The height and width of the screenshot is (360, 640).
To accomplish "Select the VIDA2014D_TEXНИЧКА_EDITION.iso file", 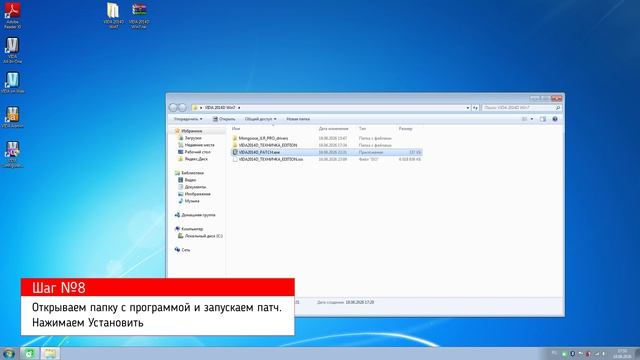I will [327, 159].
